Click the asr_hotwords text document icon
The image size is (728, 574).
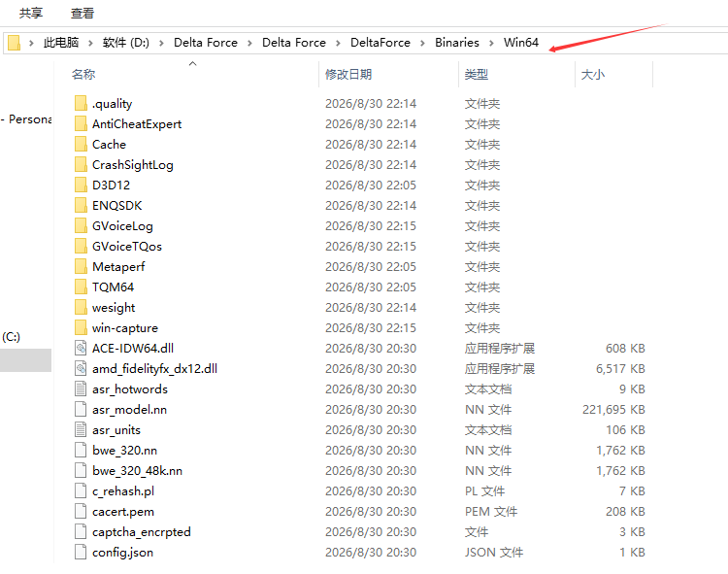pyautogui.click(x=81, y=389)
